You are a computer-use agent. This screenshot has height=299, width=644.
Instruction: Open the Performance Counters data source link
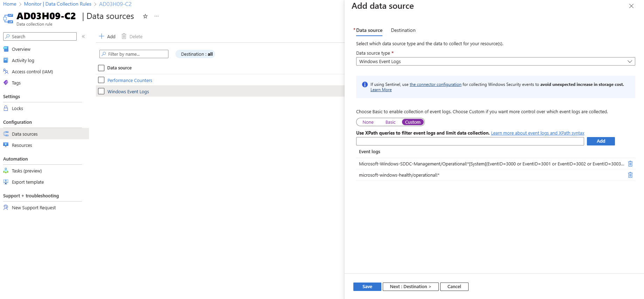[130, 80]
